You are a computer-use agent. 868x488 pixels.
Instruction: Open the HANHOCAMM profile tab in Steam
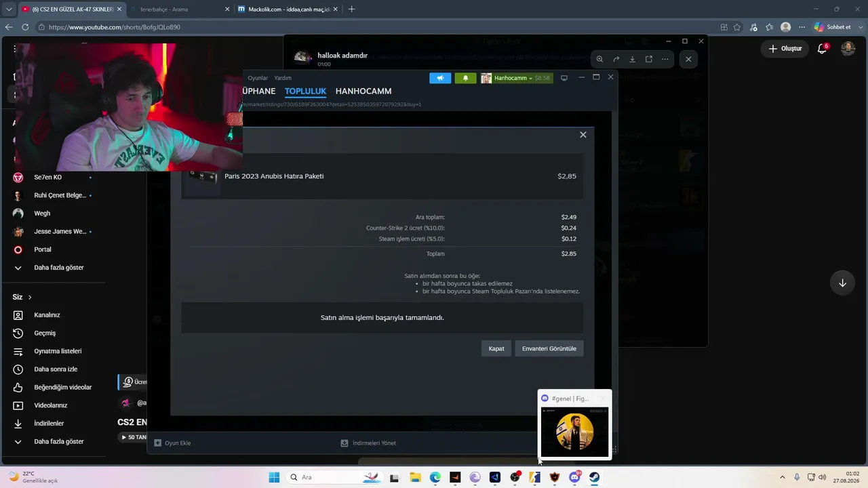pos(363,91)
